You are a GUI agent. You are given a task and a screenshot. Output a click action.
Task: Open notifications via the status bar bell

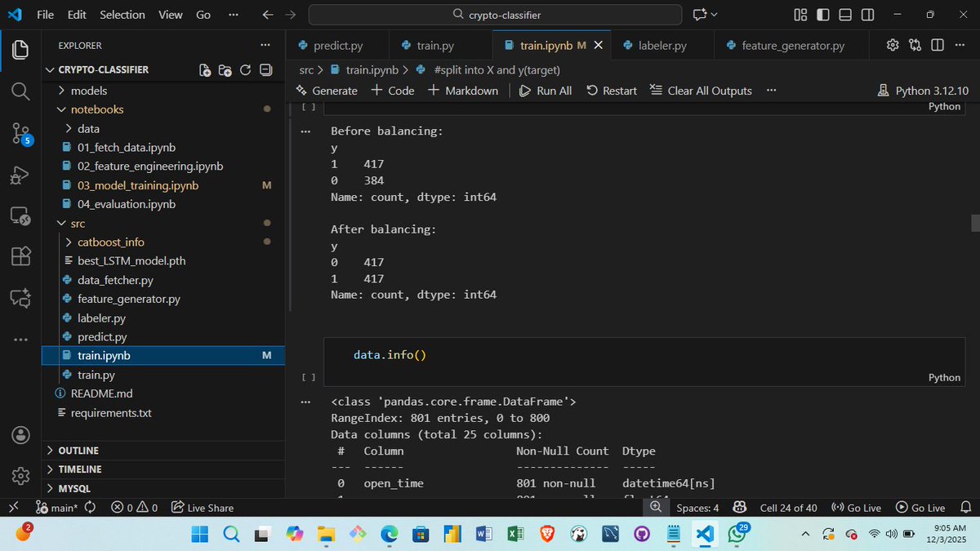point(965,507)
